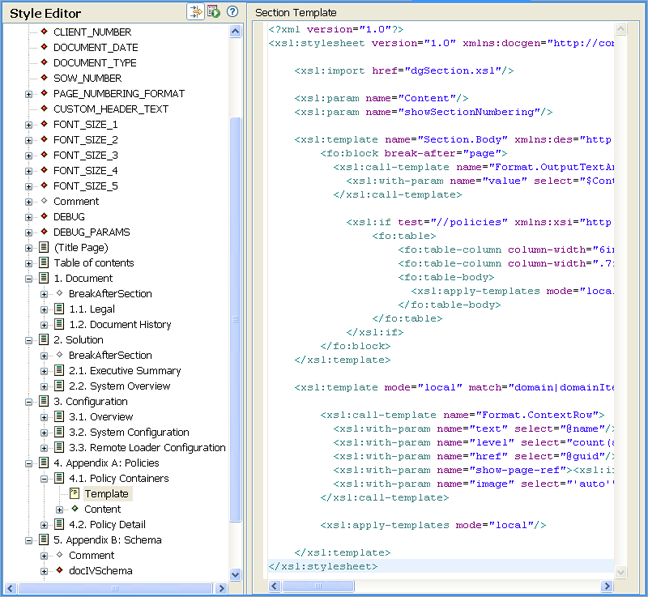Click the red diamond icon beside DOCUMENT_DATE
Screen dimensions: 648x597
coord(44,47)
